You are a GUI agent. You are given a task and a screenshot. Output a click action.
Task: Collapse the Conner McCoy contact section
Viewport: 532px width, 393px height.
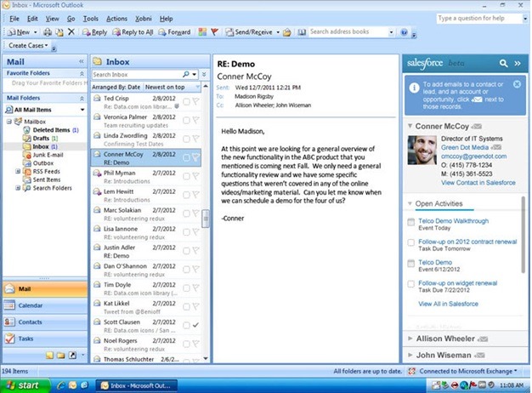click(x=410, y=126)
